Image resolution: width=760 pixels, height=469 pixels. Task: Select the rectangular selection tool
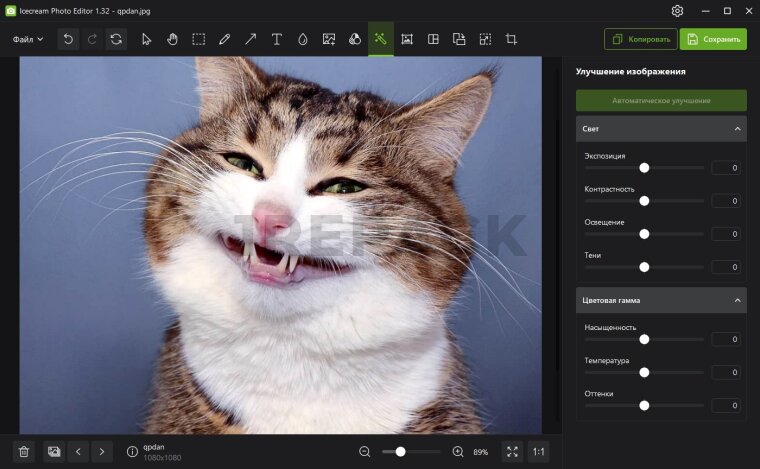(199, 39)
